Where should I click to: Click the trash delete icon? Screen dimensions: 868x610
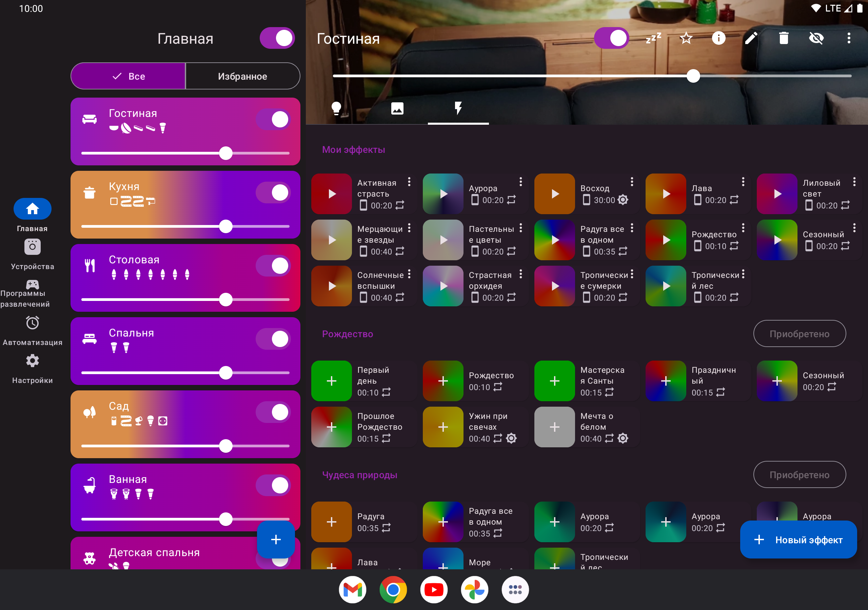pyautogui.click(x=783, y=38)
